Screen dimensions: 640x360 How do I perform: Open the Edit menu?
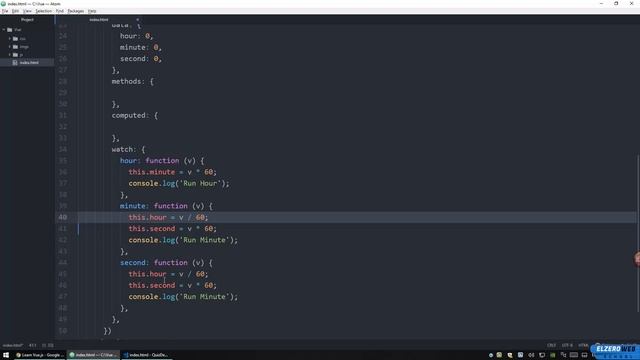click(16, 11)
